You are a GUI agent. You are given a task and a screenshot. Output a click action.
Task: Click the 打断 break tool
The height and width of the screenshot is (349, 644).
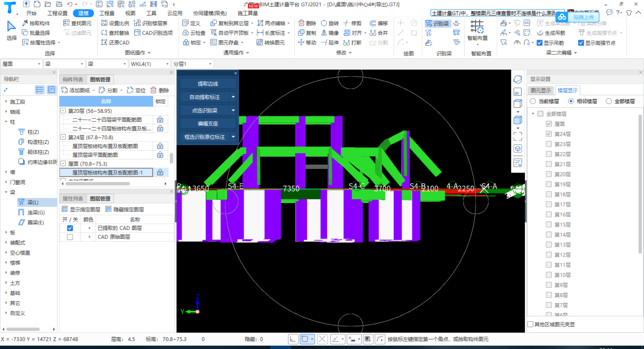click(x=352, y=43)
